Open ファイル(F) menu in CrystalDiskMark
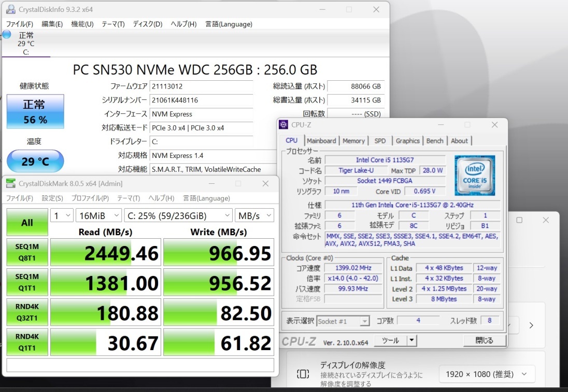The image size is (568, 392). [x=20, y=198]
